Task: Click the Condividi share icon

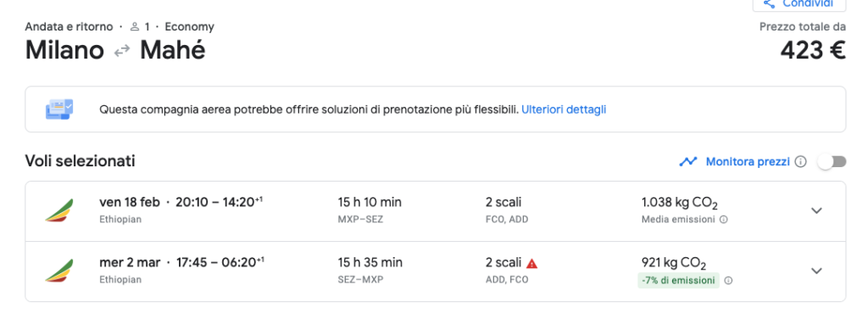Action: [x=769, y=3]
